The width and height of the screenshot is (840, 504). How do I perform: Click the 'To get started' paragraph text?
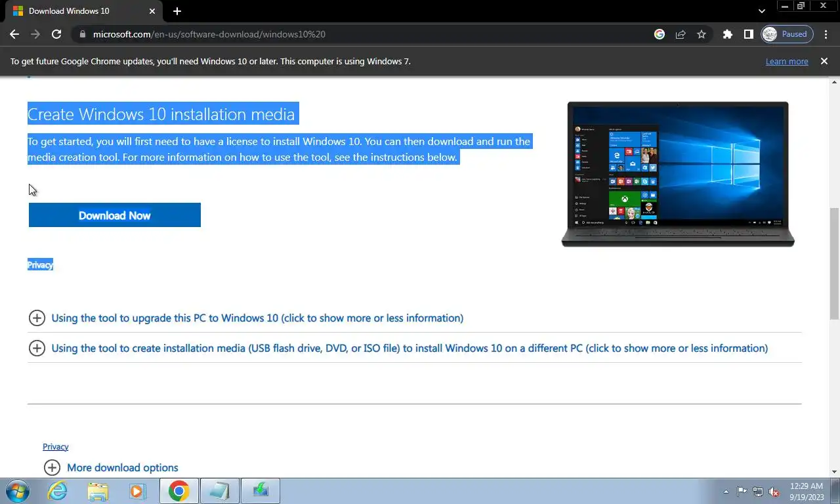coord(279,149)
